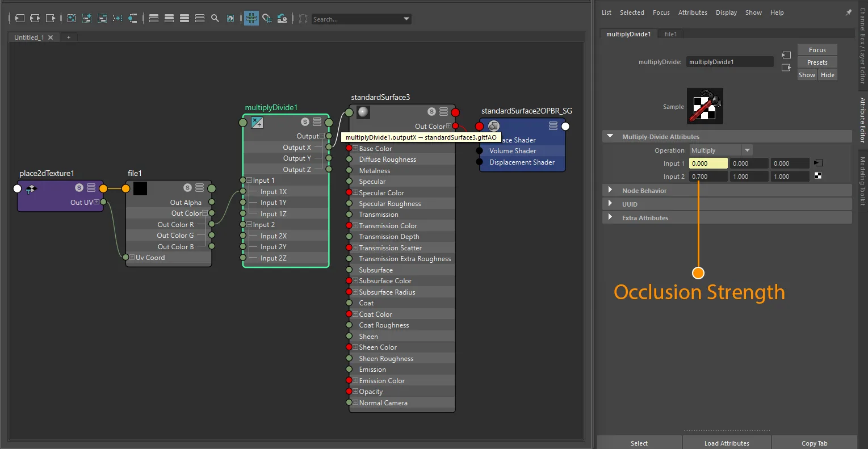Close the Untitled_1 tab

click(51, 37)
